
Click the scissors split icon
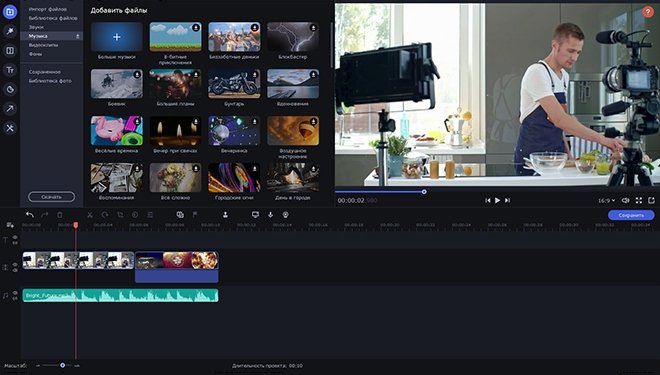(90, 215)
